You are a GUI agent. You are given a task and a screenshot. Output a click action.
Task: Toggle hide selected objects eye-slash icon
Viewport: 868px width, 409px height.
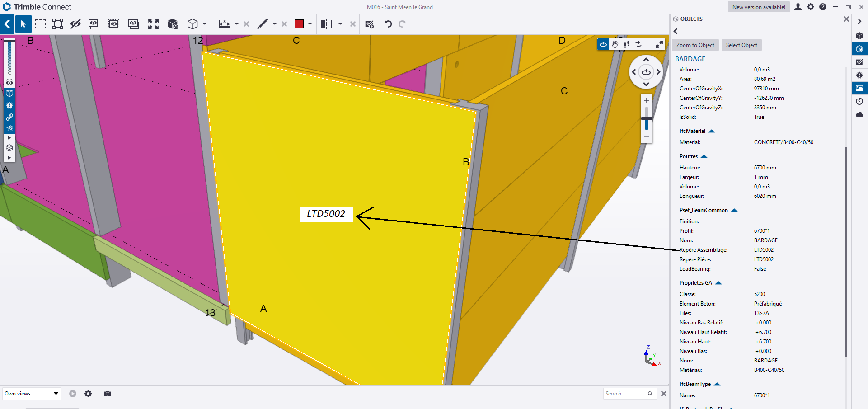tap(75, 24)
